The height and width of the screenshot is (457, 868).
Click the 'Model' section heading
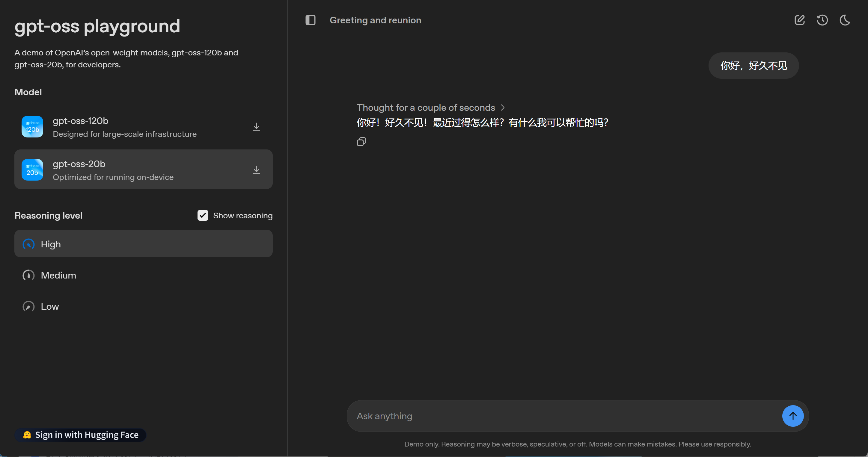28,92
